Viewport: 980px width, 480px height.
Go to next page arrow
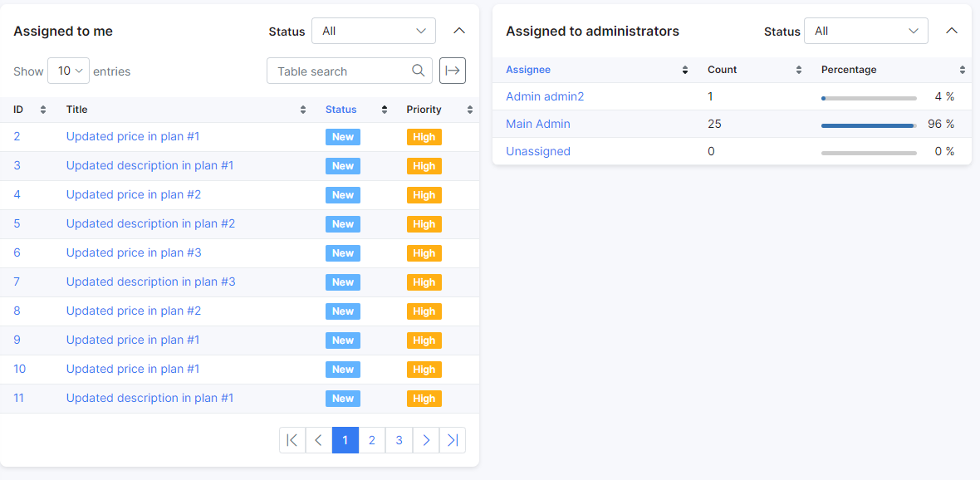coord(426,440)
